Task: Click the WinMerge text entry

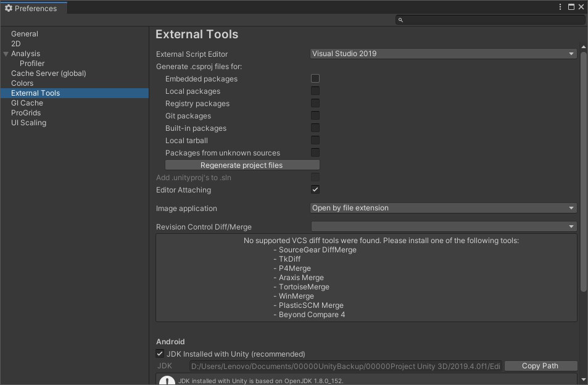Action: coord(296,296)
